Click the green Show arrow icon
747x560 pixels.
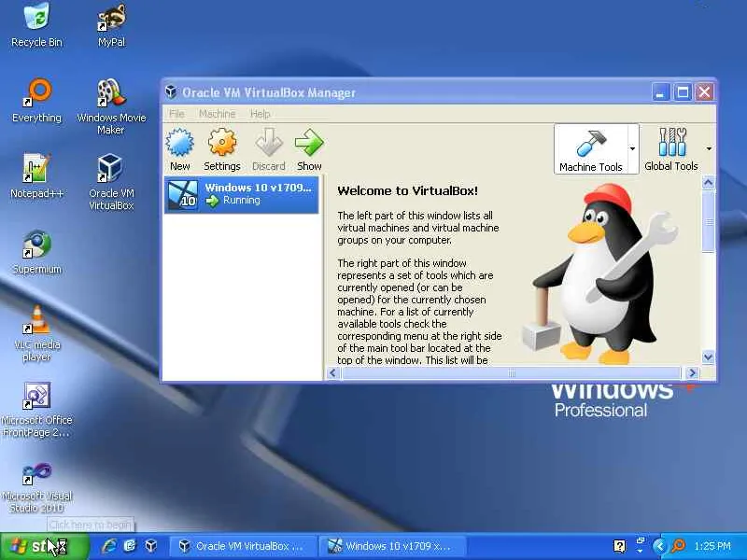(309, 149)
